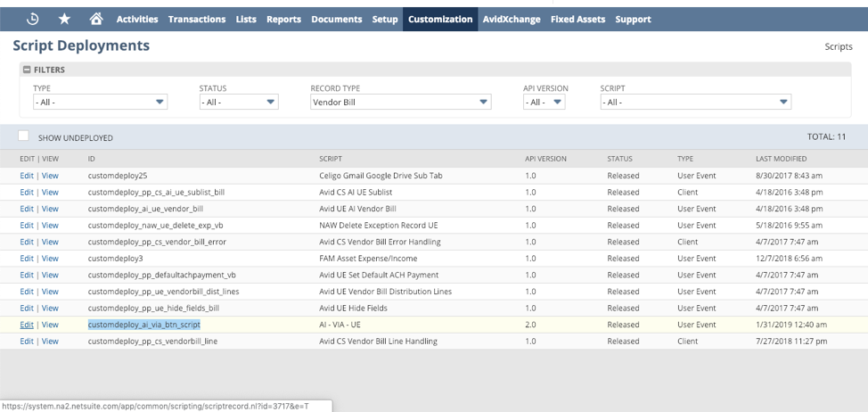
Task: Open the Lists menu
Action: [x=246, y=19]
